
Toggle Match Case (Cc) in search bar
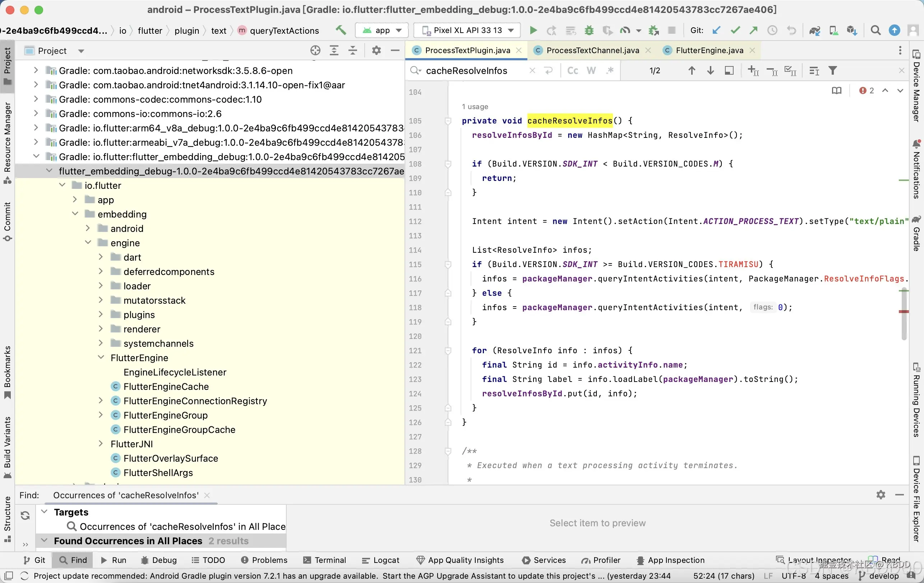coord(573,71)
